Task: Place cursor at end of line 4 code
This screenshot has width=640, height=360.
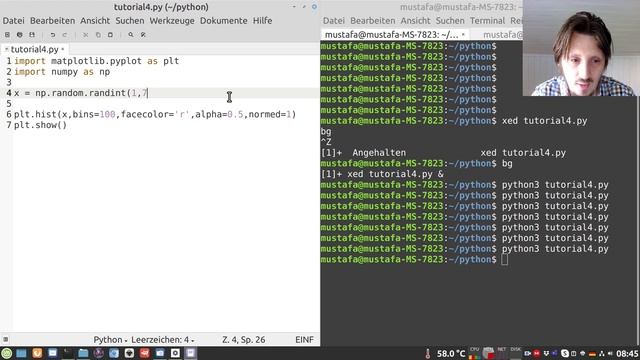Action: click(x=148, y=93)
